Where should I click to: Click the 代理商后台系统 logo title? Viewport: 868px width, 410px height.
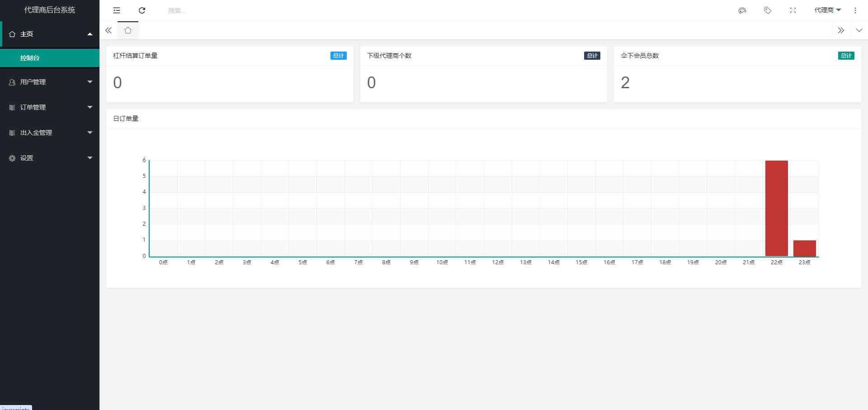click(50, 10)
